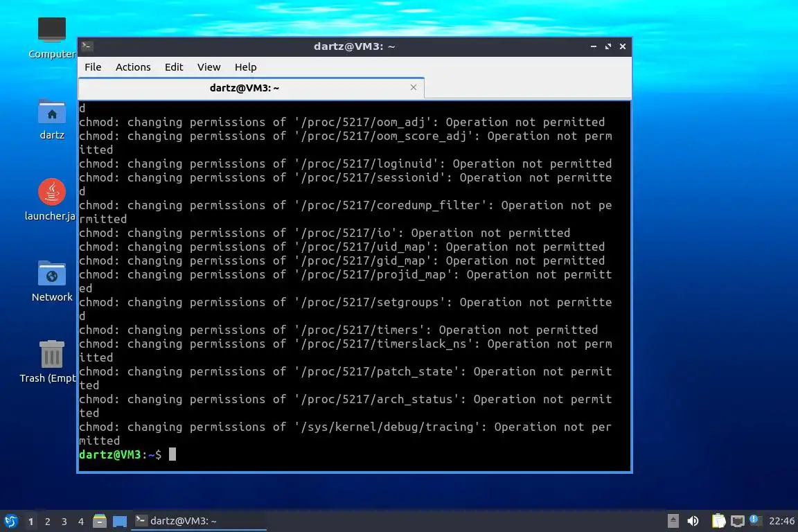This screenshot has height=532, width=798.
Task: Open the update notification tray icon
Action: tap(755, 520)
